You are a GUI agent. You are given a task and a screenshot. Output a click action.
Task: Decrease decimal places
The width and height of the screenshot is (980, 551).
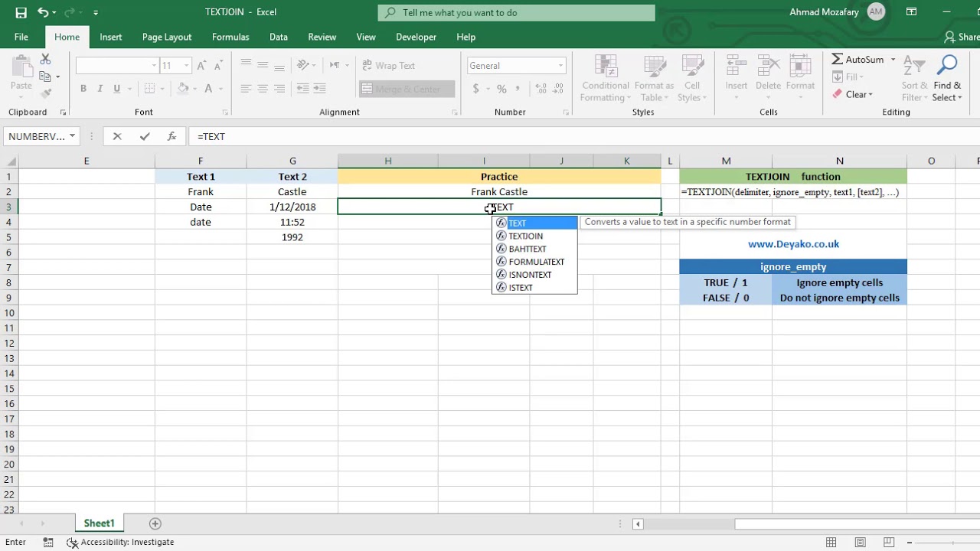558,89
